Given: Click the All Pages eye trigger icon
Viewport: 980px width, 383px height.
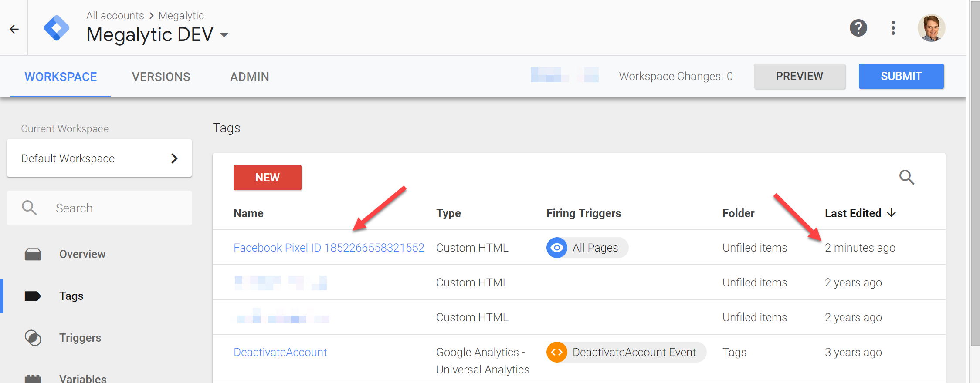Looking at the screenshot, I should pyautogui.click(x=556, y=248).
